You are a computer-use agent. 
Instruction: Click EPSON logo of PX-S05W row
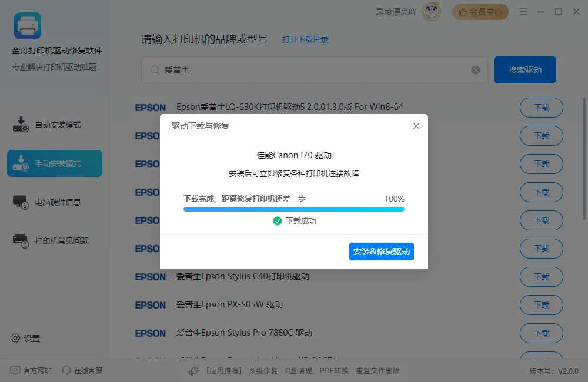coord(150,305)
